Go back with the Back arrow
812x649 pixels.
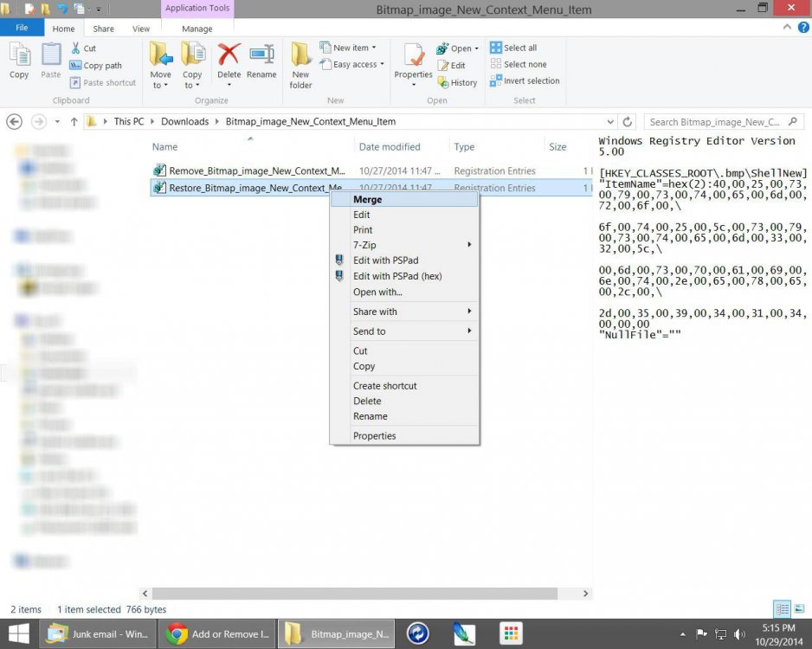[x=15, y=122]
